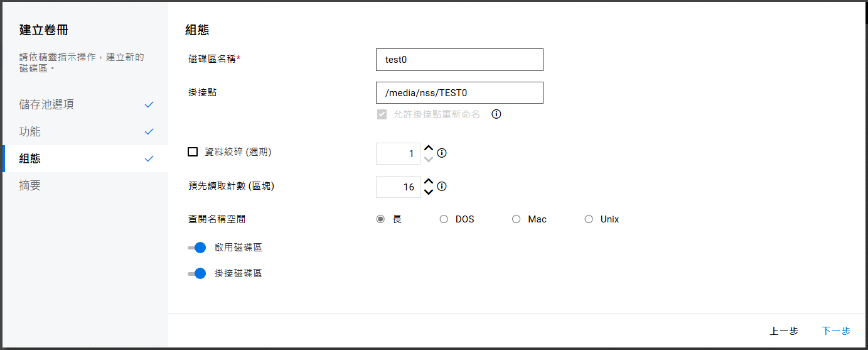Choose the Unix namespace option
Image resolution: width=868 pixels, height=350 pixels.
[x=589, y=219]
